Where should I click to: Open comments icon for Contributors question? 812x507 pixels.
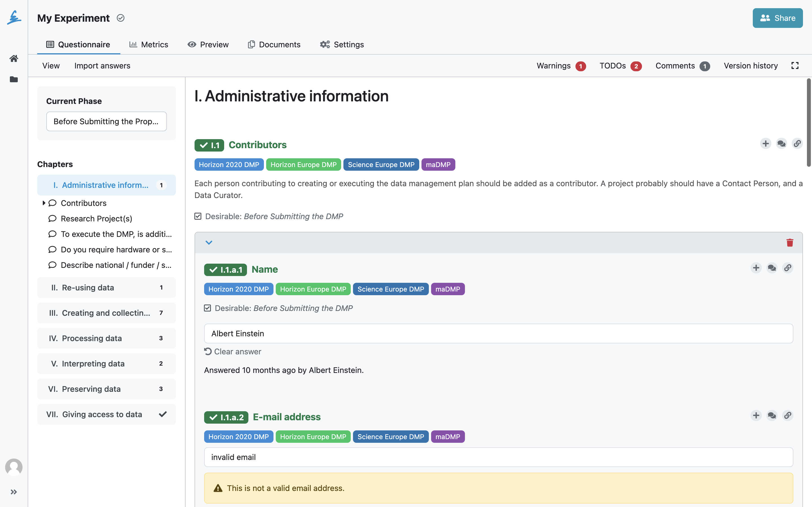point(781,144)
